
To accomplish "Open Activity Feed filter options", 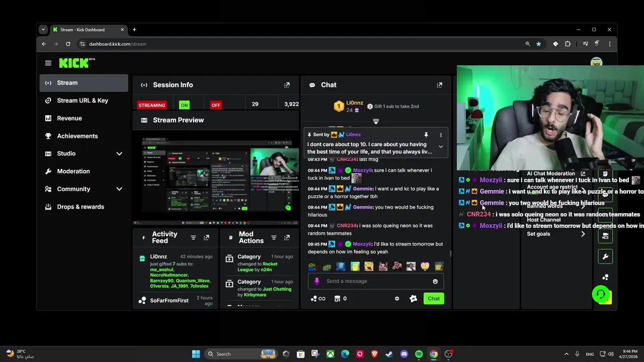I will pyautogui.click(x=193, y=237).
